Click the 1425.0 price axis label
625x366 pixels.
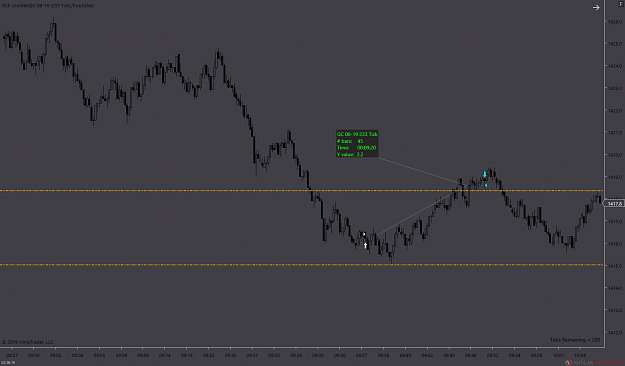coord(615,43)
